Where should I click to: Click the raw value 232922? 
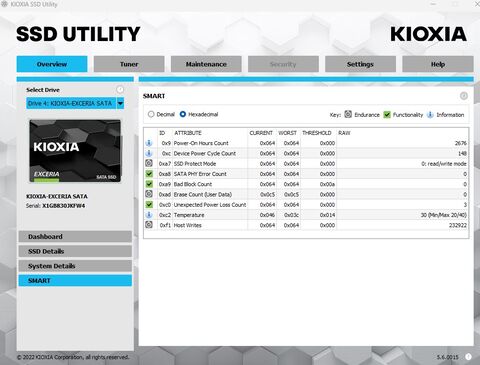coord(458,225)
